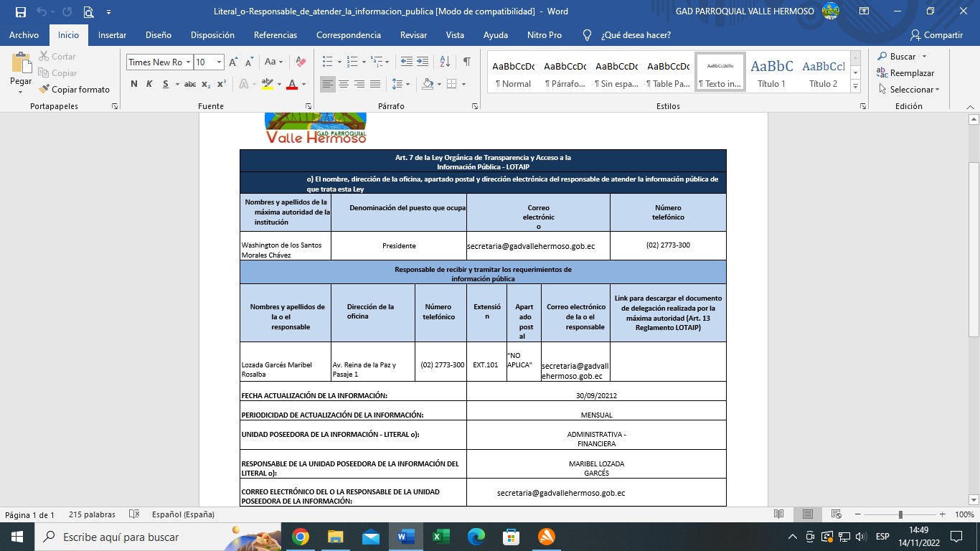Click the sort A-Z icon
This screenshot has width=980, height=551.
445,62
